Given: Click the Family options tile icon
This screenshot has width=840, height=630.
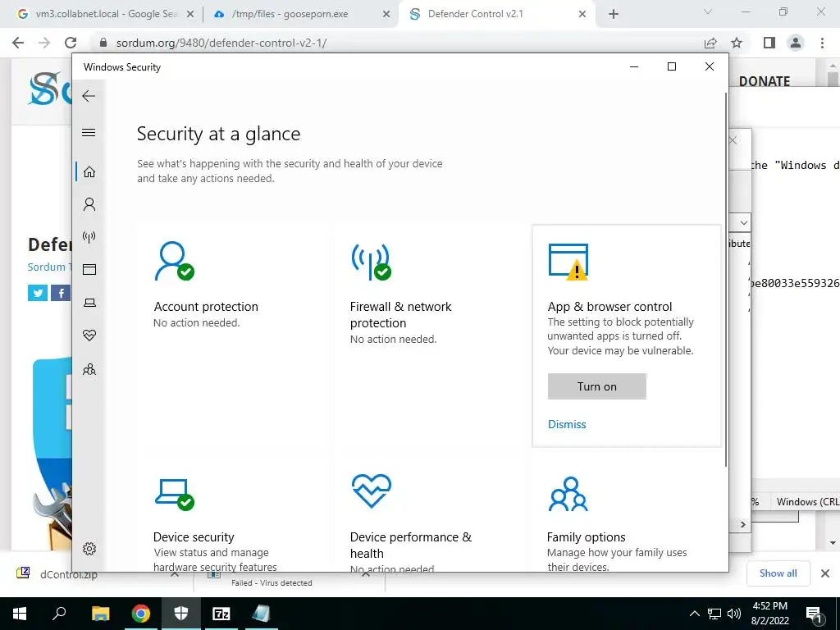Looking at the screenshot, I should [x=568, y=493].
